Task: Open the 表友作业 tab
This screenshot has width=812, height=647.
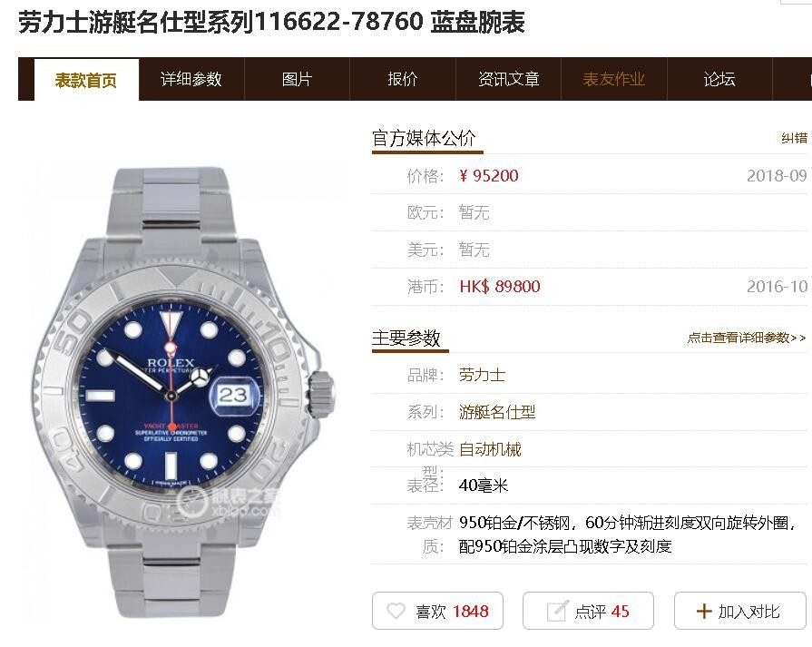Action: [614, 79]
